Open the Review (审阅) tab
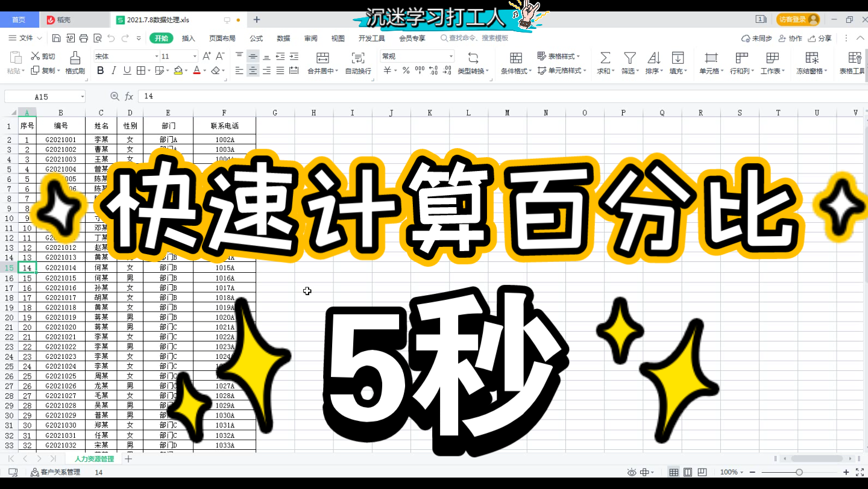Screen dimensions: 868x489 point(310,38)
